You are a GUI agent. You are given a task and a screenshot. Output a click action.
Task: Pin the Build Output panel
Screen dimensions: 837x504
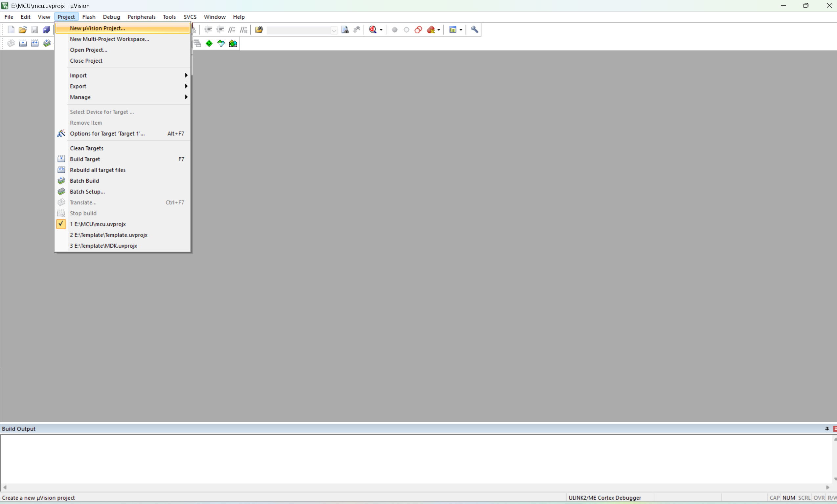click(x=827, y=429)
